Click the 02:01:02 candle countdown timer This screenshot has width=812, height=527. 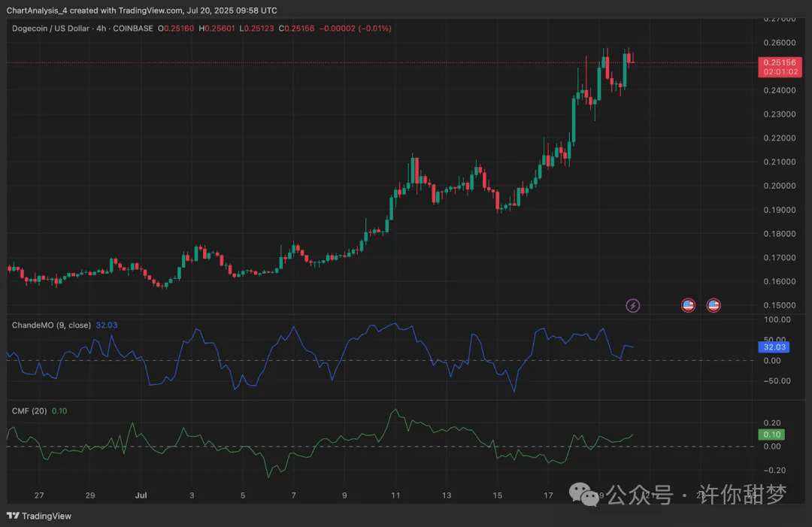pos(780,72)
